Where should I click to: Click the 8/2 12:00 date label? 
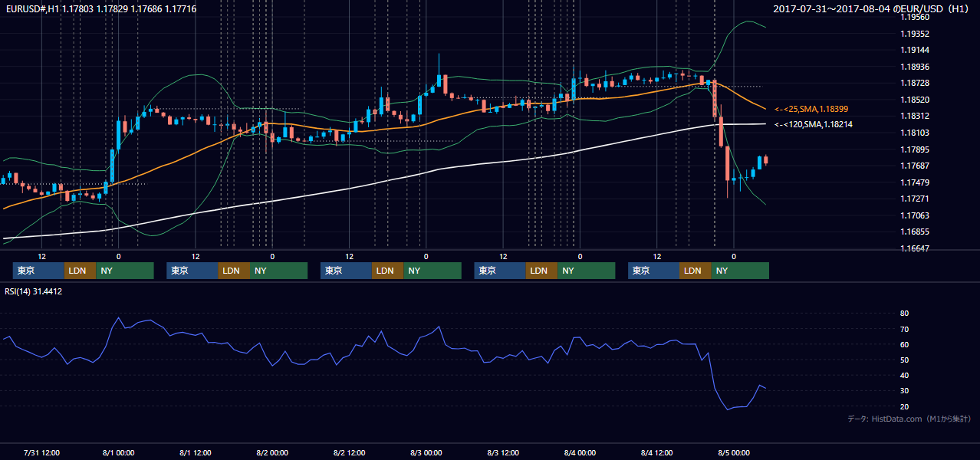(x=349, y=452)
